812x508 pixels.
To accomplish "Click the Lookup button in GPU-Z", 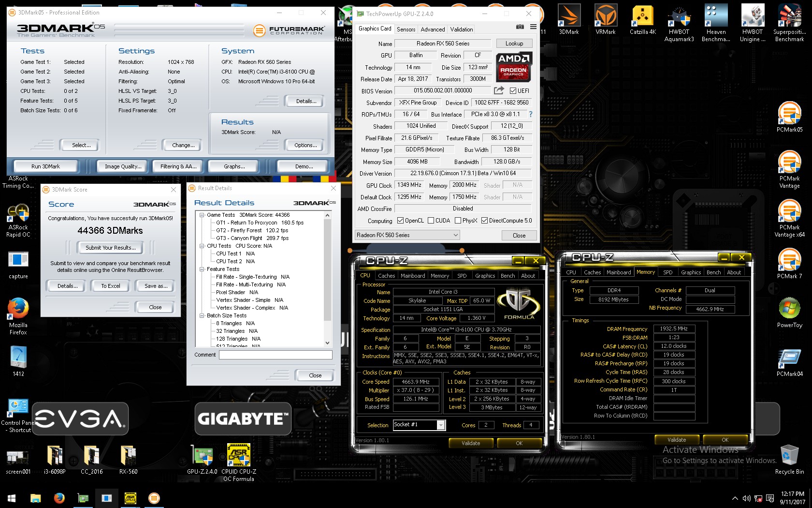I will pos(514,44).
